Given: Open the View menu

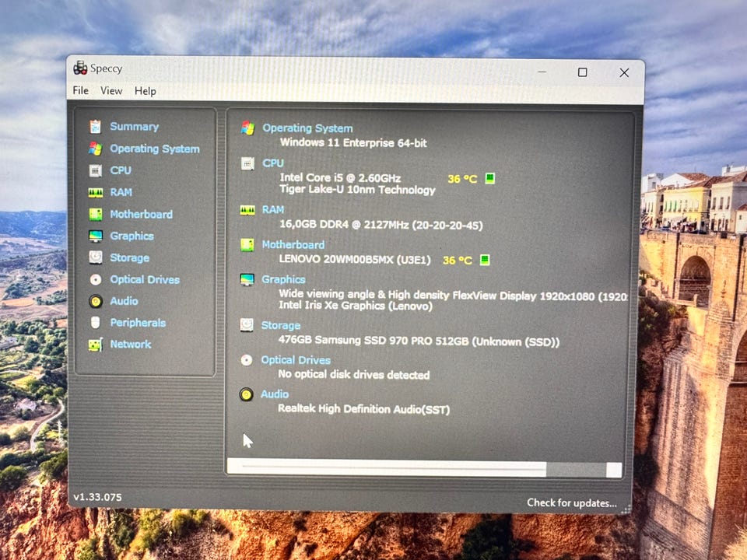Looking at the screenshot, I should [111, 90].
